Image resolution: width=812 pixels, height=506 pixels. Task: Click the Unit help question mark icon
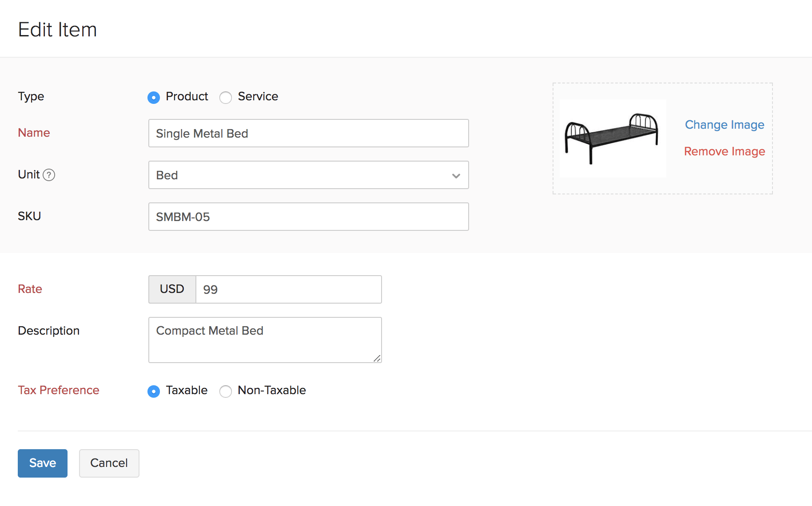pos(49,175)
